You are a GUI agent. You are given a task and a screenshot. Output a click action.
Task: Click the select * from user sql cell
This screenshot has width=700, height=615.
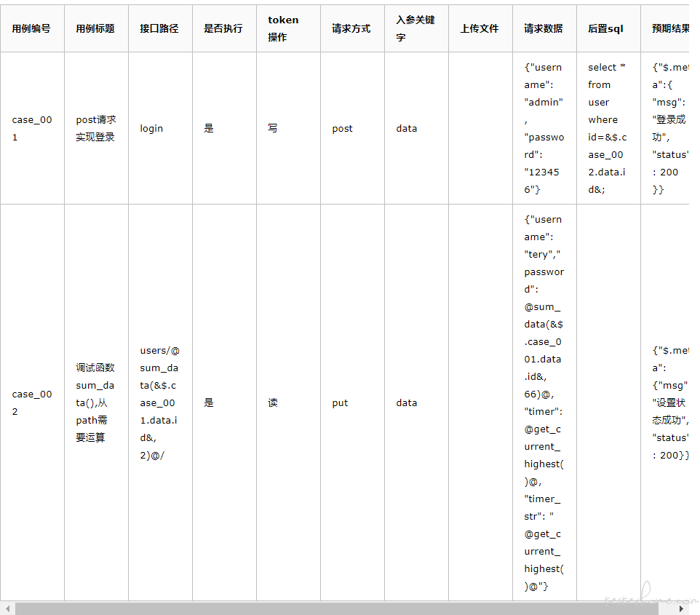[608, 129]
